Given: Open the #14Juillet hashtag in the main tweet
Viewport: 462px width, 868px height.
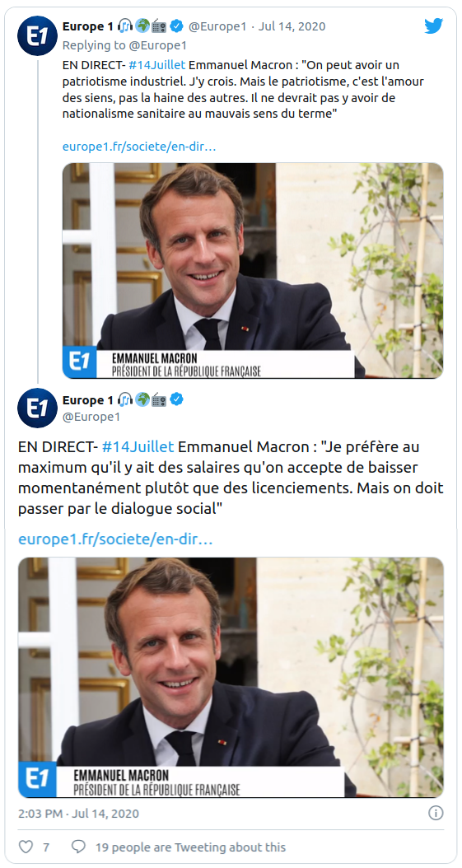Looking at the screenshot, I should tap(138, 446).
